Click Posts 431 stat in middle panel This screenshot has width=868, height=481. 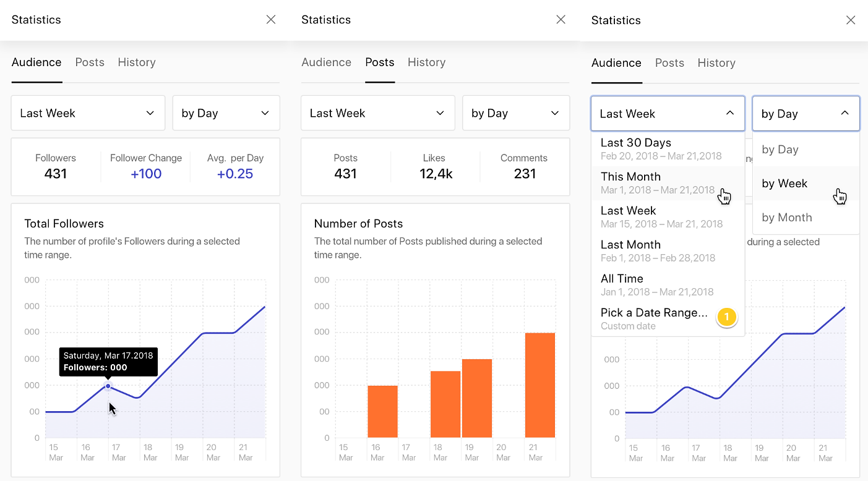pos(345,166)
